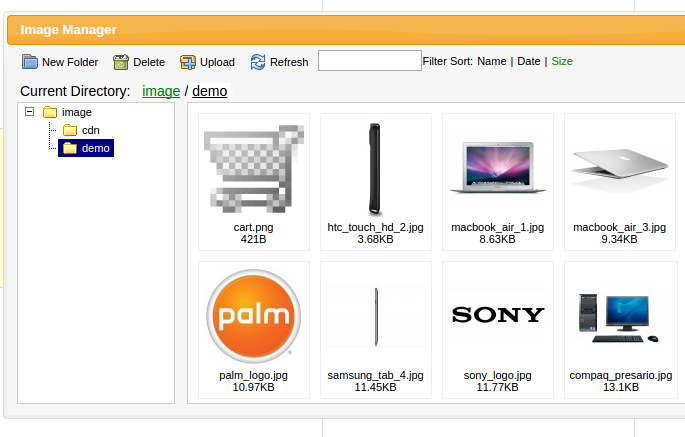Open image breadcrumb link
685x437 pixels.
coord(161,91)
